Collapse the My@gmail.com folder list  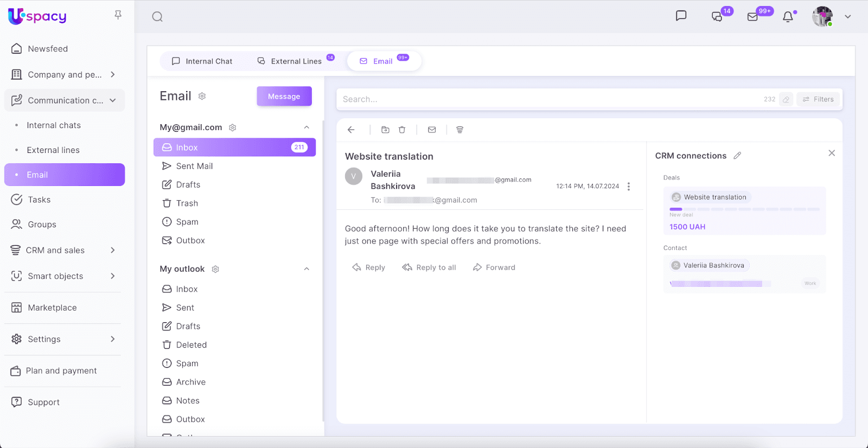(x=307, y=127)
